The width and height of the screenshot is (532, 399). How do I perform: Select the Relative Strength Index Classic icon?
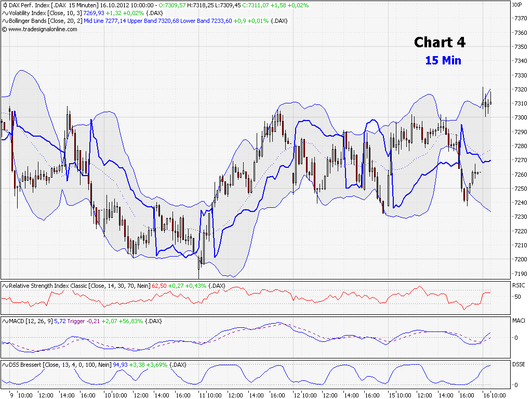pos(4,285)
